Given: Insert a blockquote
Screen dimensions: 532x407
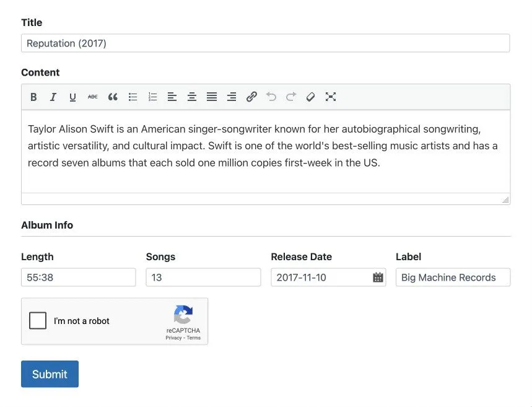Looking at the screenshot, I should (113, 97).
